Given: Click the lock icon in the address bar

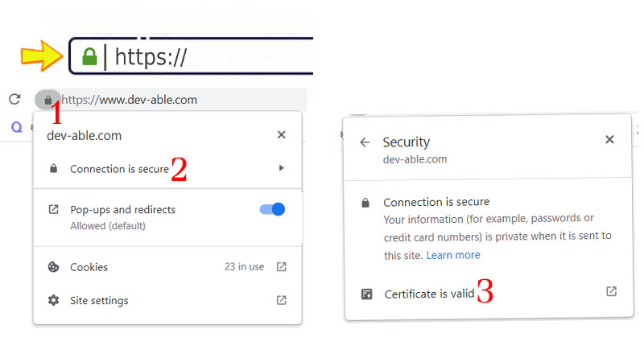Looking at the screenshot, I should 47,100.
